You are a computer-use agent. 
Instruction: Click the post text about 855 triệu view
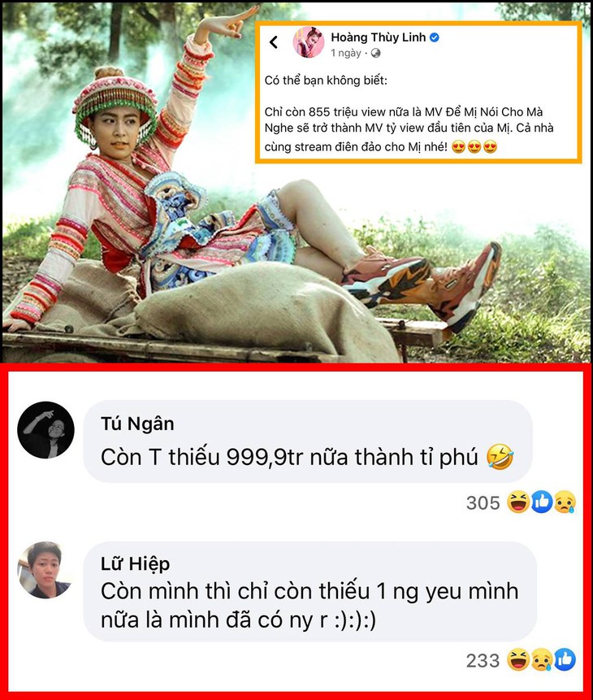click(x=409, y=129)
